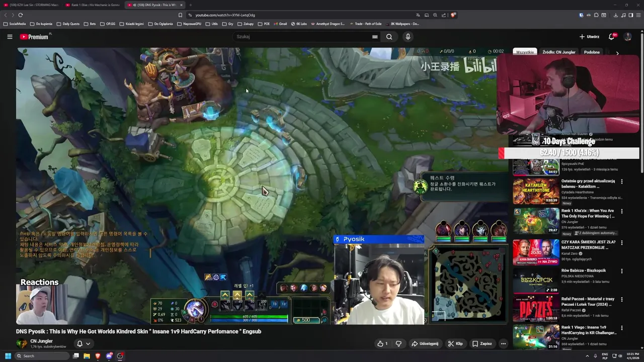Click the Udostępnij share button
Screen dimensions: 644x362
pos(425,344)
